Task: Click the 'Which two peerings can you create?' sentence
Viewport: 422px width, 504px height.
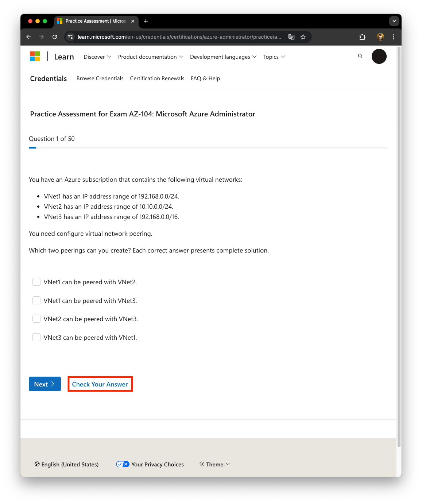Action: click(80, 250)
